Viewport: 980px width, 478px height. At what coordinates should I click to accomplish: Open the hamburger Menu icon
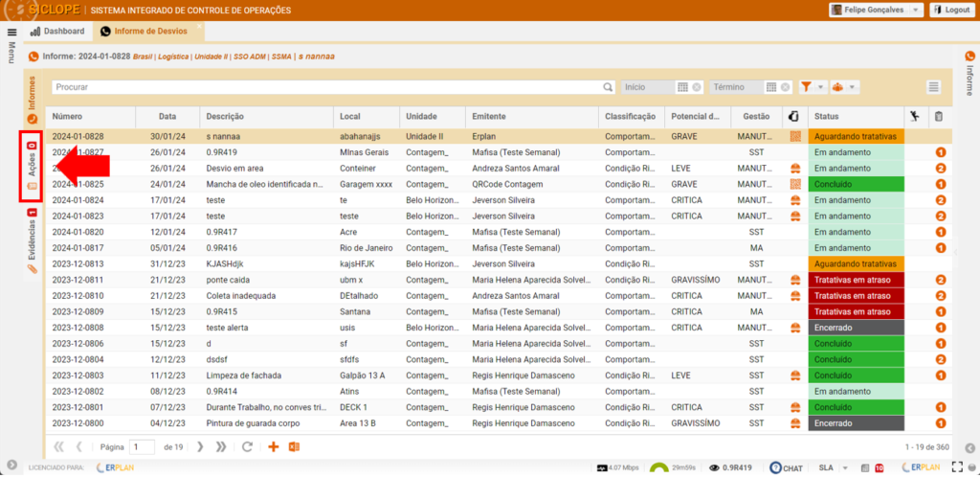click(11, 32)
